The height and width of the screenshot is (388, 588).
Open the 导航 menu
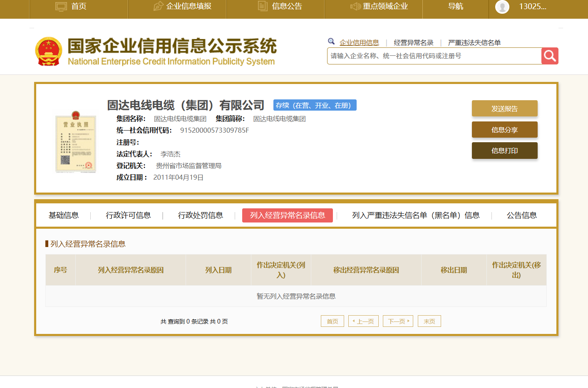456,6
